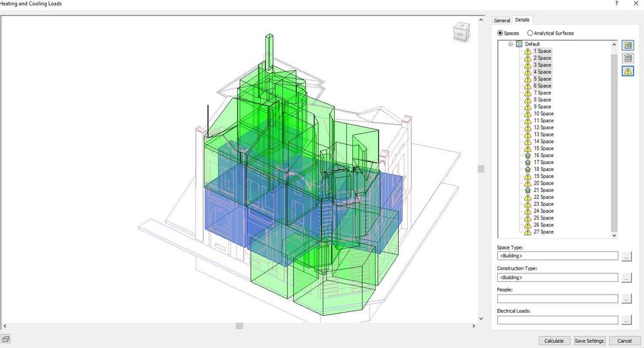Click the warning icon next to 1 Space

[x=528, y=51]
